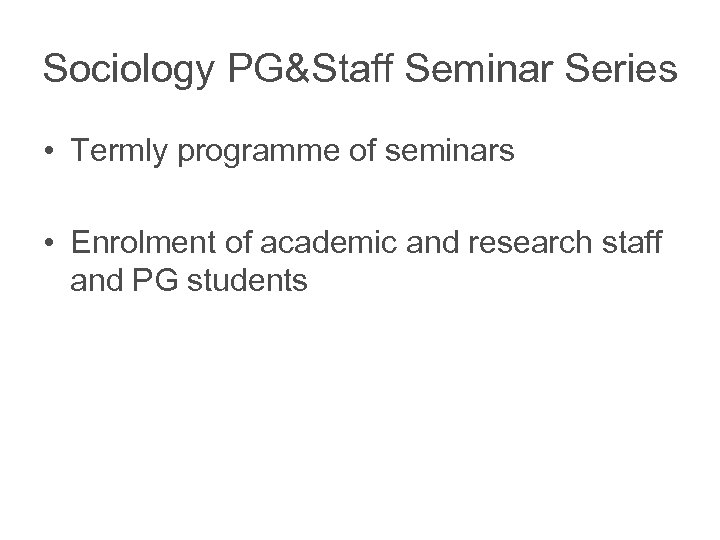This screenshot has width=720, height=540.
Task: Click the slide title text
Action: click(361, 69)
